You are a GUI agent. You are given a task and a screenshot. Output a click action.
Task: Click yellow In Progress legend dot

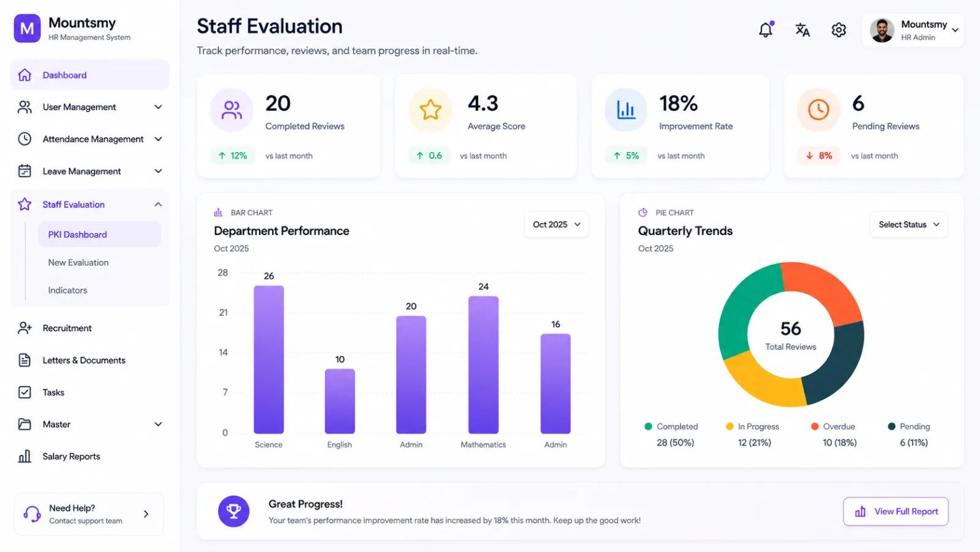pos(729,426)
